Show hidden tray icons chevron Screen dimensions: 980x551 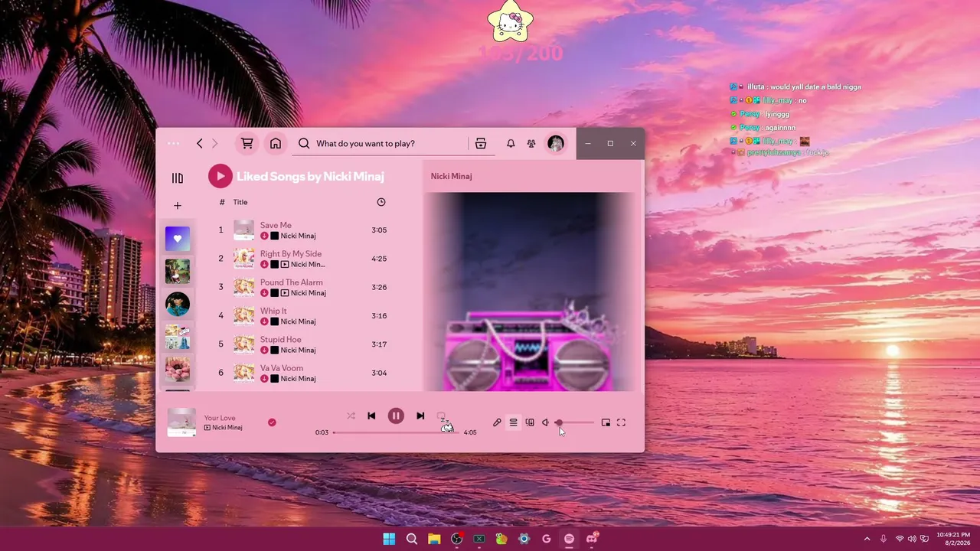tap(867, 539)
